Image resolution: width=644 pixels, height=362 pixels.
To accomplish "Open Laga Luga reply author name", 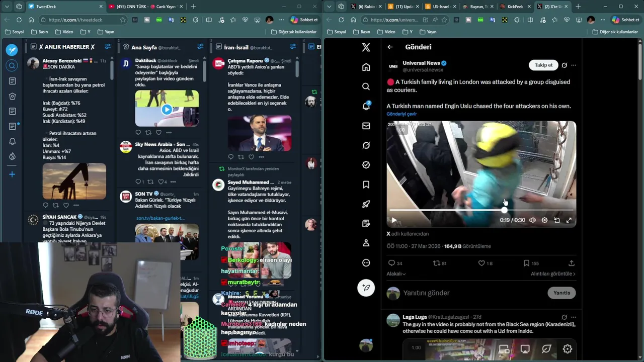I will tap(414, 317).
